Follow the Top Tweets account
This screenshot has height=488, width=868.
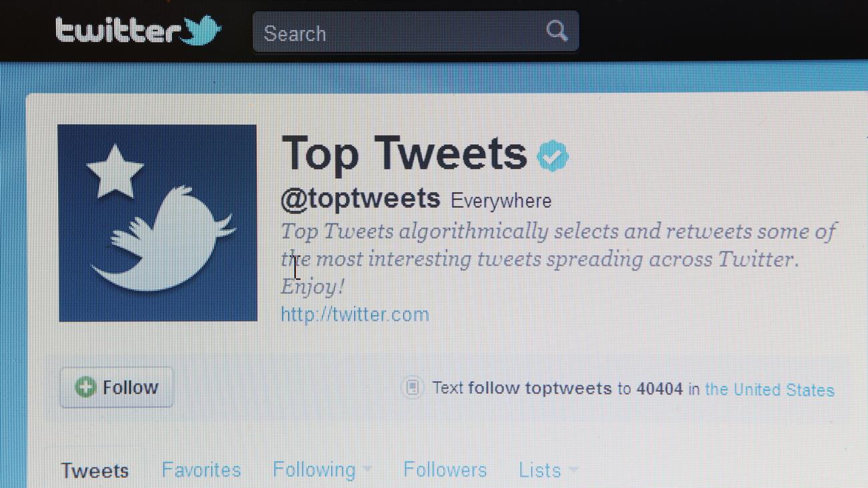116,387
